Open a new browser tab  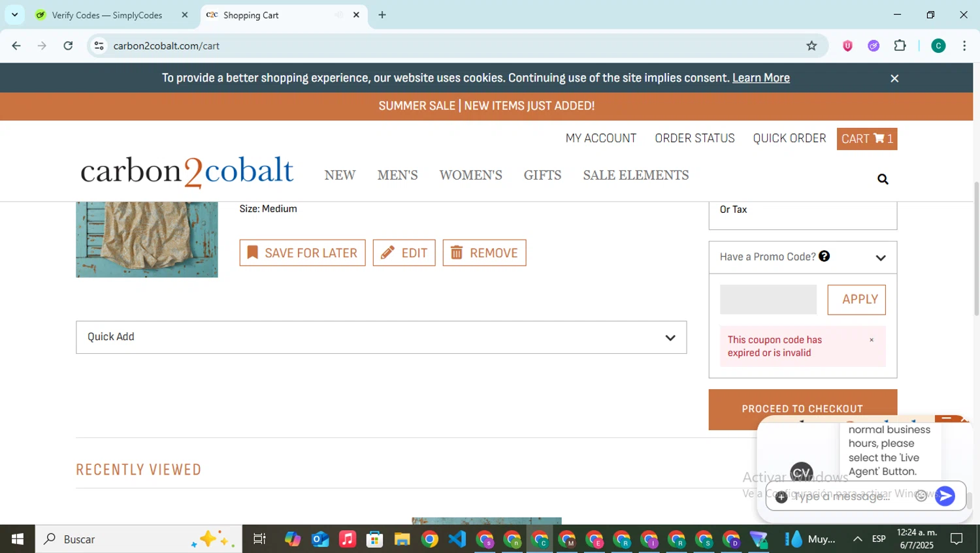click(x=382, y=15)
